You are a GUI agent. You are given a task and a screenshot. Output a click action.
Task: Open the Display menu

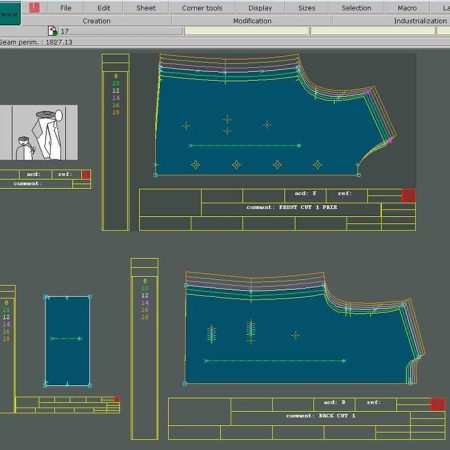pyautogui.click(x=260, y=8)
